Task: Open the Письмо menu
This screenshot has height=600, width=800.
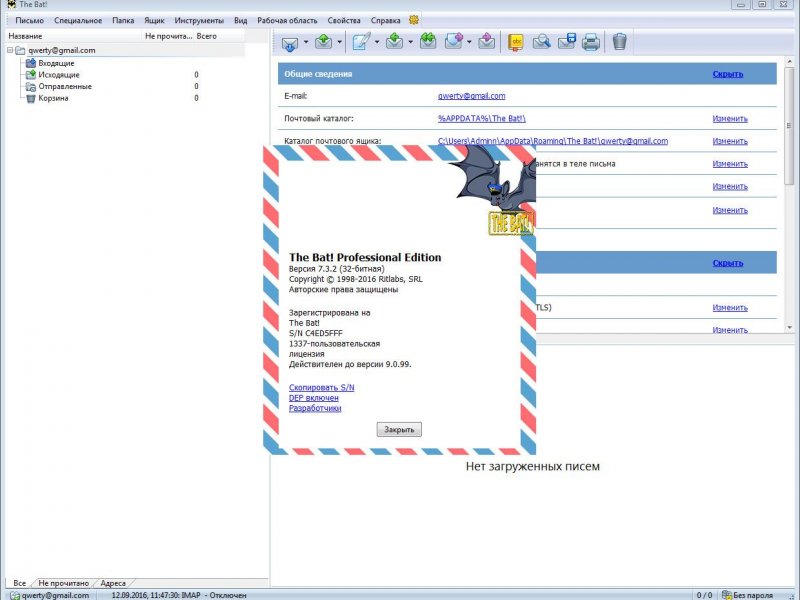Action: coord(30,20)
